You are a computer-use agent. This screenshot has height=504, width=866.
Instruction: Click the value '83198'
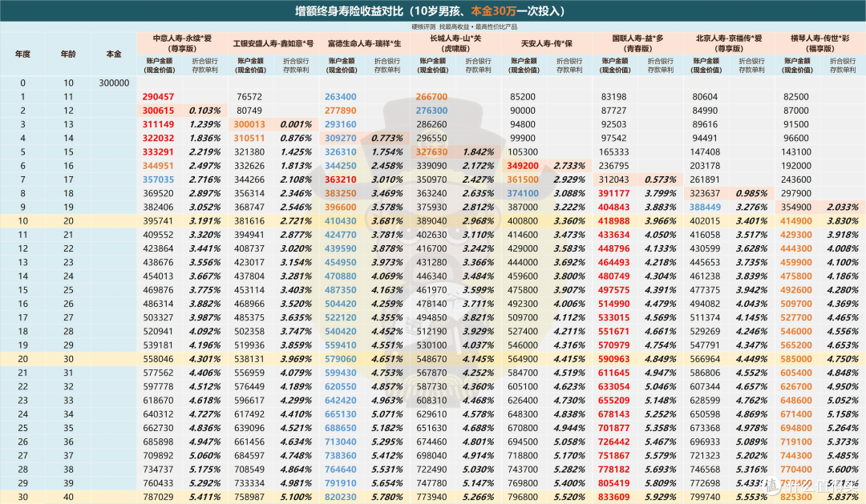coord(613,97)
